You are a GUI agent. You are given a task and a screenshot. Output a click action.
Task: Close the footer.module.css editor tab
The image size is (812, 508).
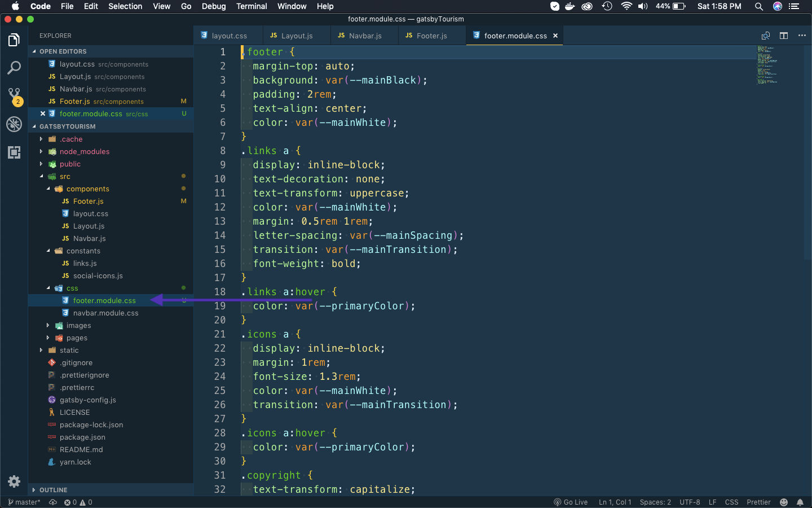point(555,36)
